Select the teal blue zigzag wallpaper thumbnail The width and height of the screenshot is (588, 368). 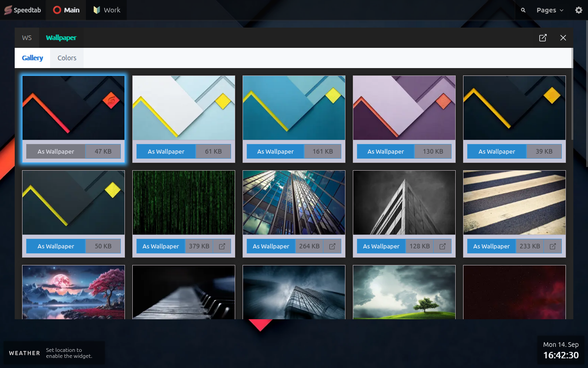click(x=294, y=108)
